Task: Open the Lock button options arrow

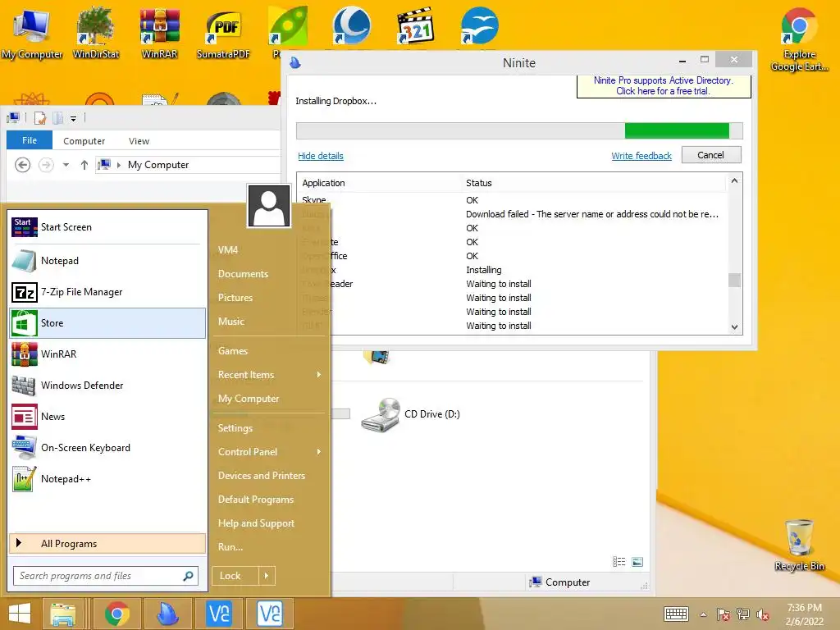Action: coord(267,576)
